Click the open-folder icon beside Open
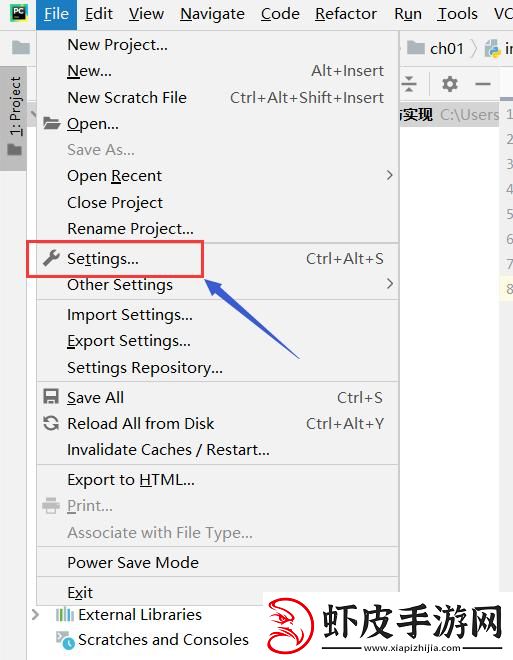 [x=52, y=123]
